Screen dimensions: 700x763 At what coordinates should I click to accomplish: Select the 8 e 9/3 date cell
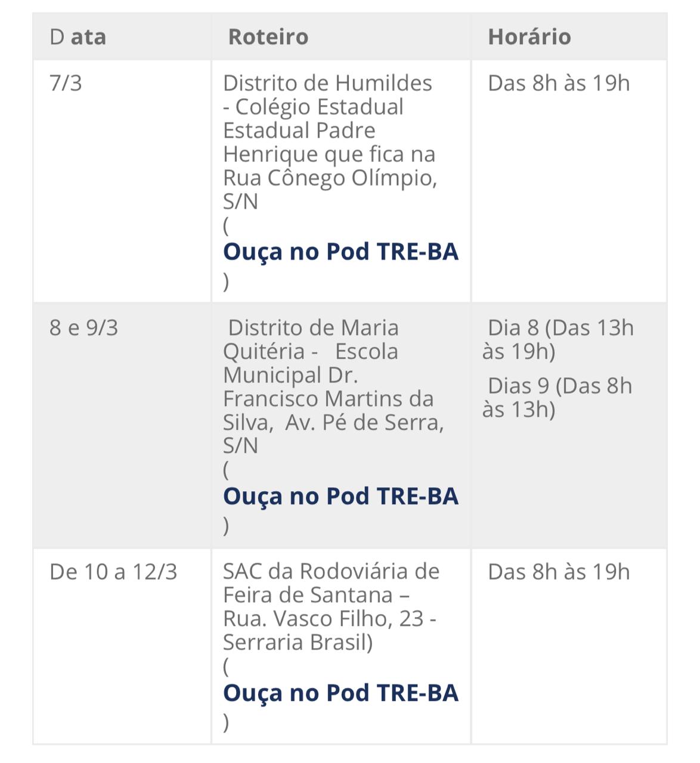[84, 328]
